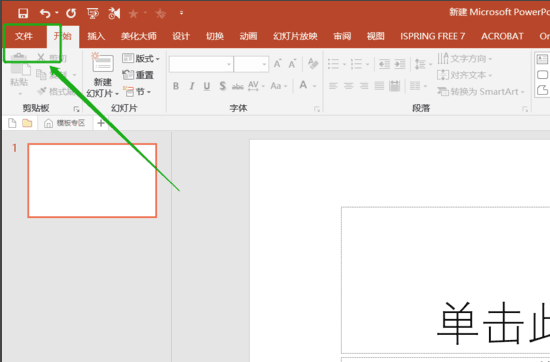This screenshot has height=362, width=550.
Task: Open the 剪贴板 clipboard pane launcher
Action: point(76,109)
